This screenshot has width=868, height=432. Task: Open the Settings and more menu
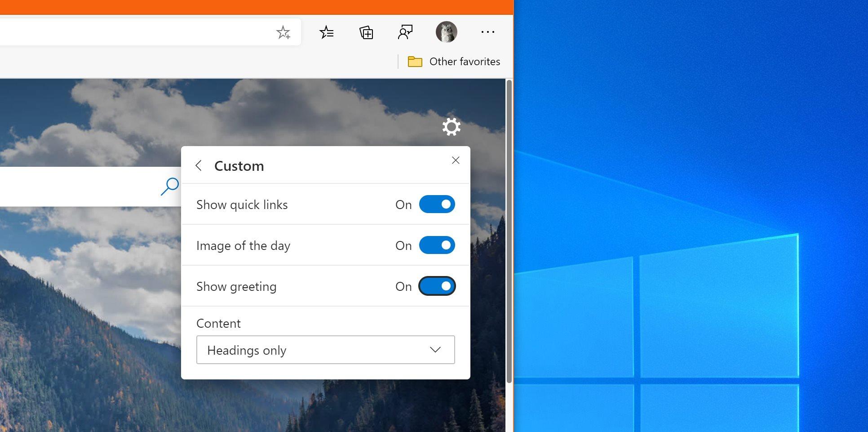(487, 32)
